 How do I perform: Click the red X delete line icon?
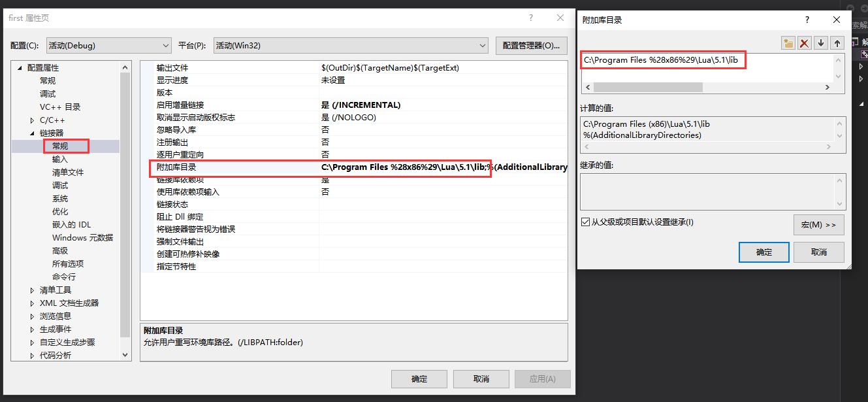805,43
